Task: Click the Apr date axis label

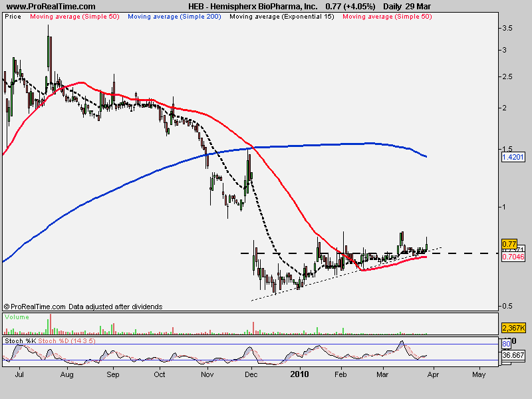Action: point(434,374)
